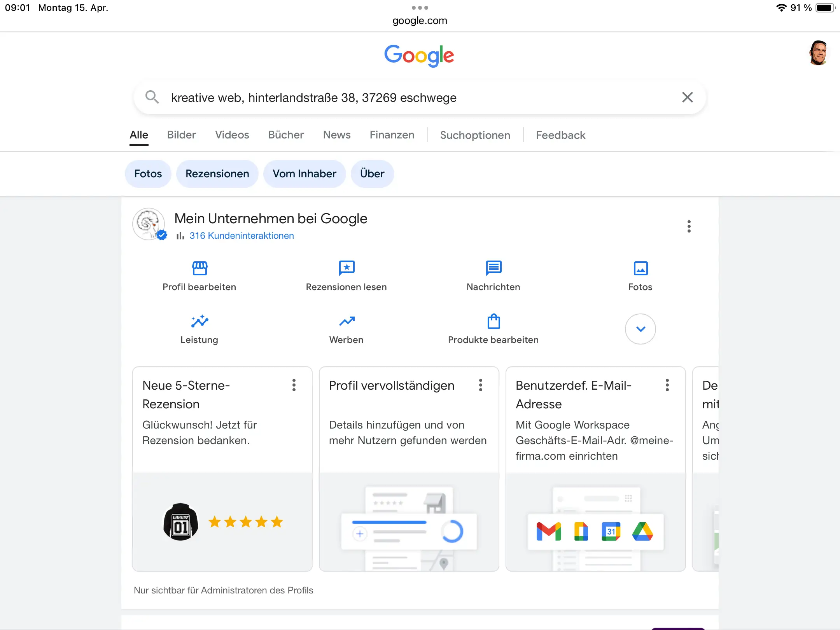Open Mein Unternehmen three-dot options menu
The image size is (840, 630).
coord(689,226)
